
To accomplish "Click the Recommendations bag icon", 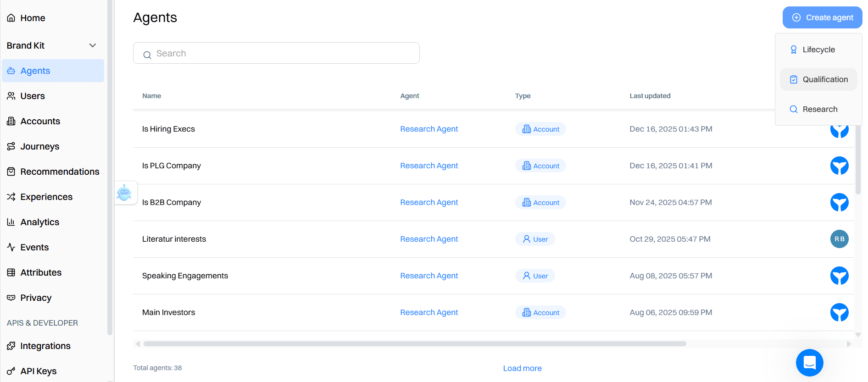I will [11, 172].
